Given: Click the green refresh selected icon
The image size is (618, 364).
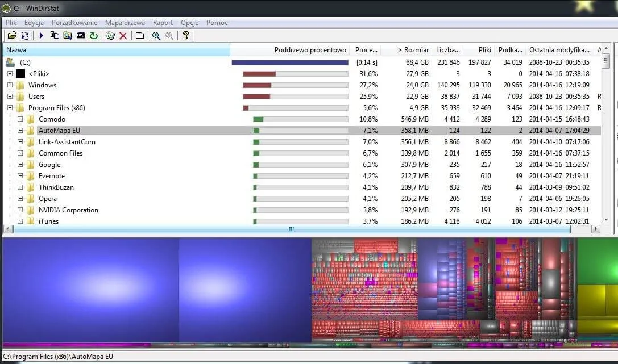Looking at the screenshot, I should pos(94,36).
